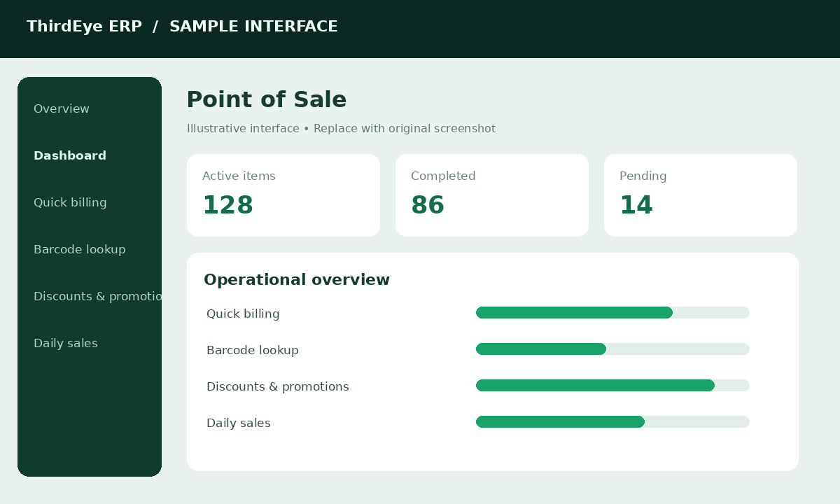
Task: Click Discounts & promotions label in Operational overview
Action: pyautogui.click(x=278, y=387)
